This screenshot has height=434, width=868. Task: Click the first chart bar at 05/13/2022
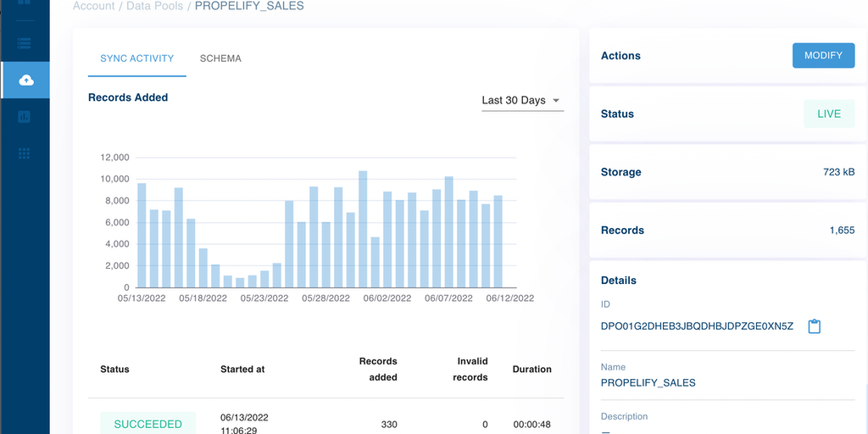click(x=142, y=235)
